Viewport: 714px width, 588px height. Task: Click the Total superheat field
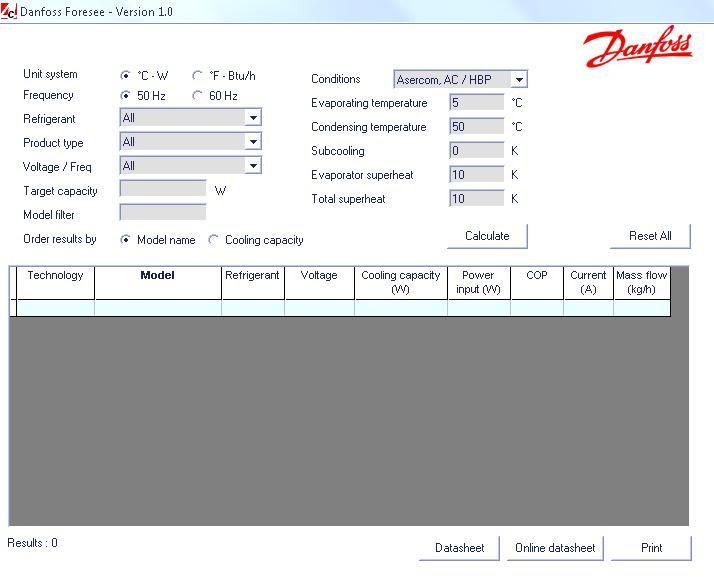pos(477,198)
